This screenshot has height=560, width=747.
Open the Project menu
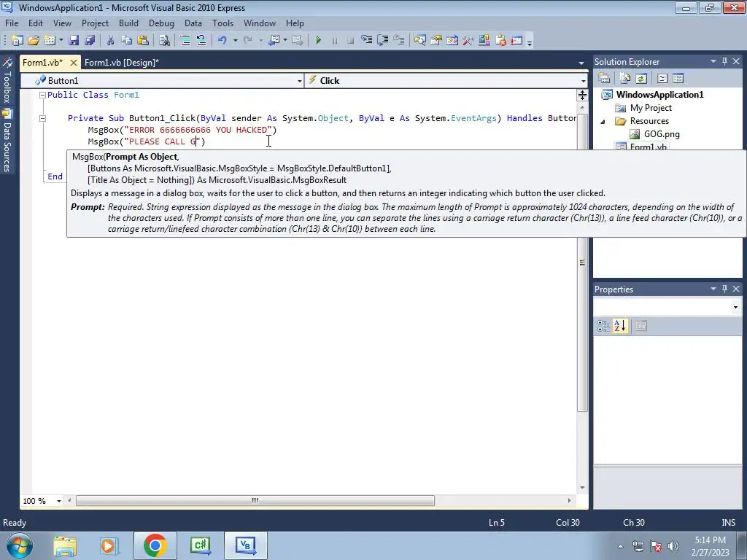pyautogui.click(x=95, y=23)
